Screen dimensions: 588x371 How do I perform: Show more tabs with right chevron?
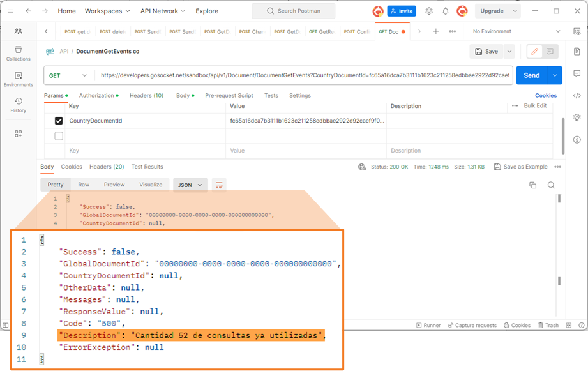point(419,31)
